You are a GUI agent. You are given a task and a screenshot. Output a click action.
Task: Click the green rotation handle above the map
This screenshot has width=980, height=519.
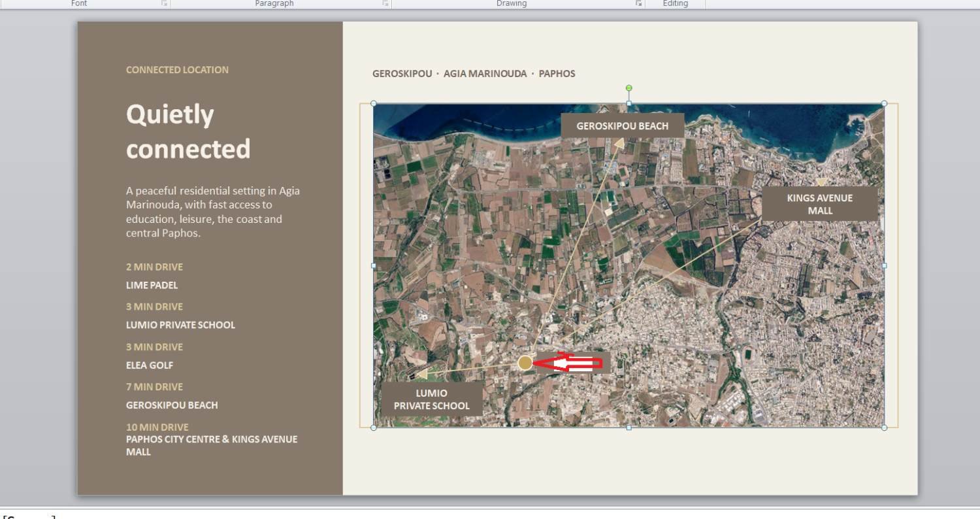629,88
